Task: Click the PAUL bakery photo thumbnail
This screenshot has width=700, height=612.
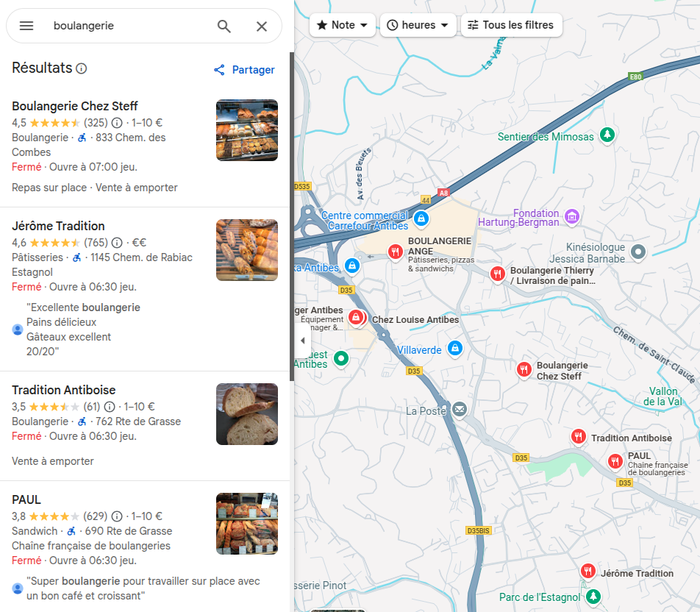Action: click(247, 524)
